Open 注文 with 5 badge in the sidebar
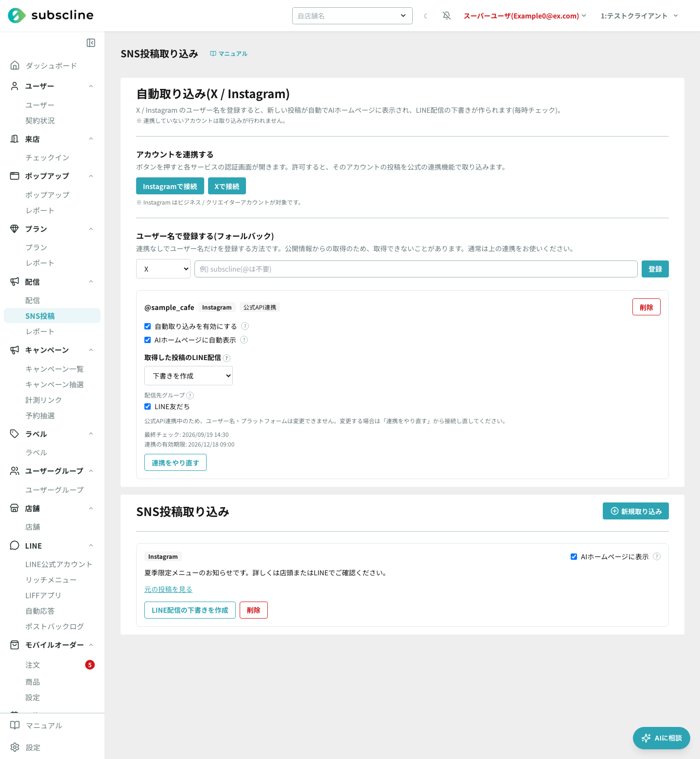 (52, 665)
